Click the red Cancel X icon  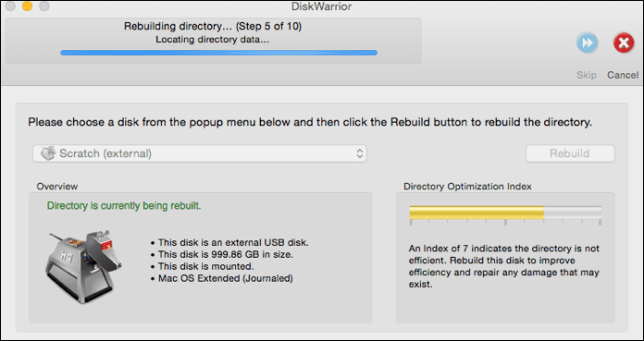624,43
